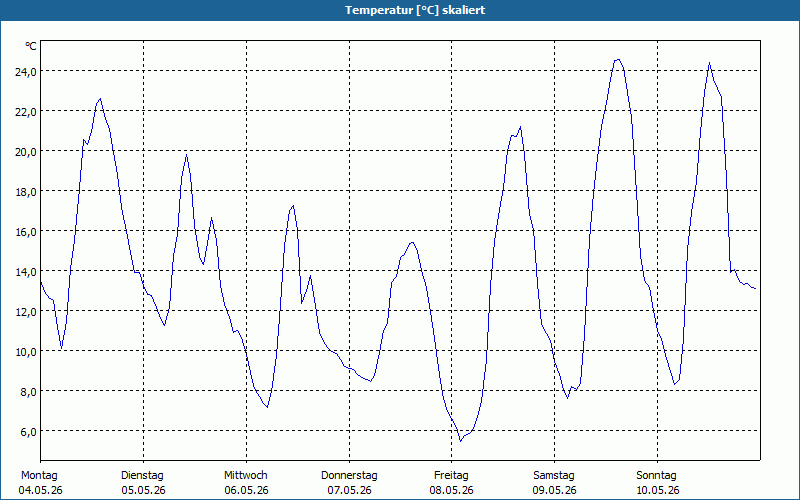Click the 12,0 axis value
This screenshot has width=800, height=500.
pos(26,312)
